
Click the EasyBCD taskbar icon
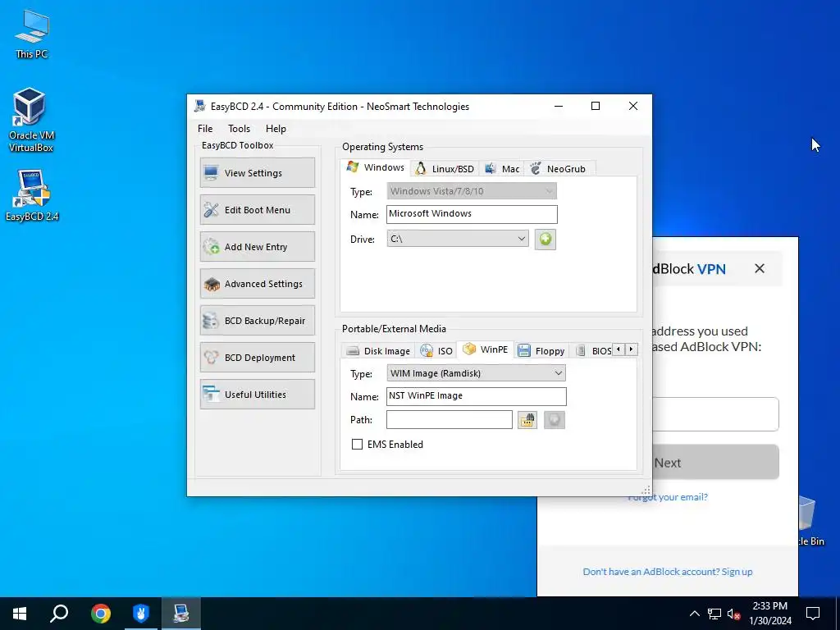[181, 614]
